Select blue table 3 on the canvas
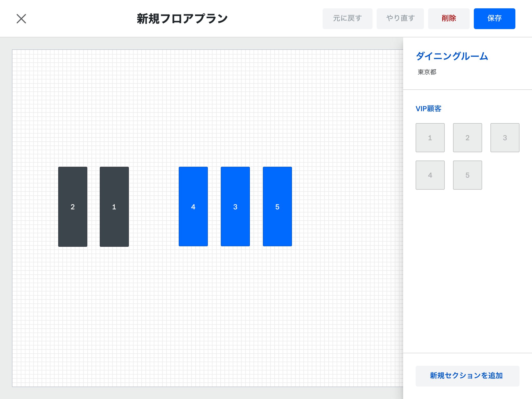The image size is (532, 399). (235, 207)
